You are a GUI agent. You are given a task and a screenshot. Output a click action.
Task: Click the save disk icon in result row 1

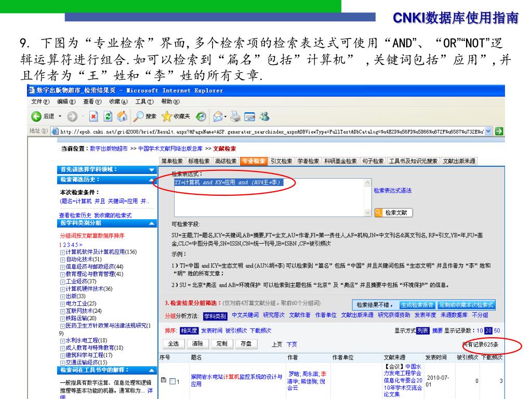pos(164,380)
